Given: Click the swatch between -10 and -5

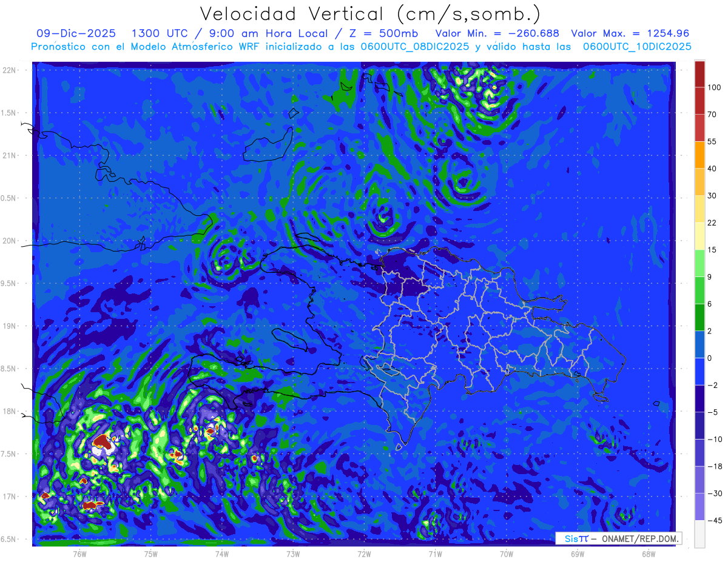Looking at the screenshot, I should pyautogui.click(x=699, y=425).
